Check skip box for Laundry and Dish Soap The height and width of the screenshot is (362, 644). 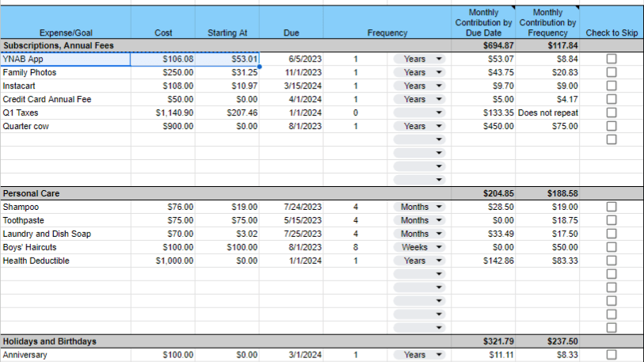pyautogui.click(x=612, y=234)
